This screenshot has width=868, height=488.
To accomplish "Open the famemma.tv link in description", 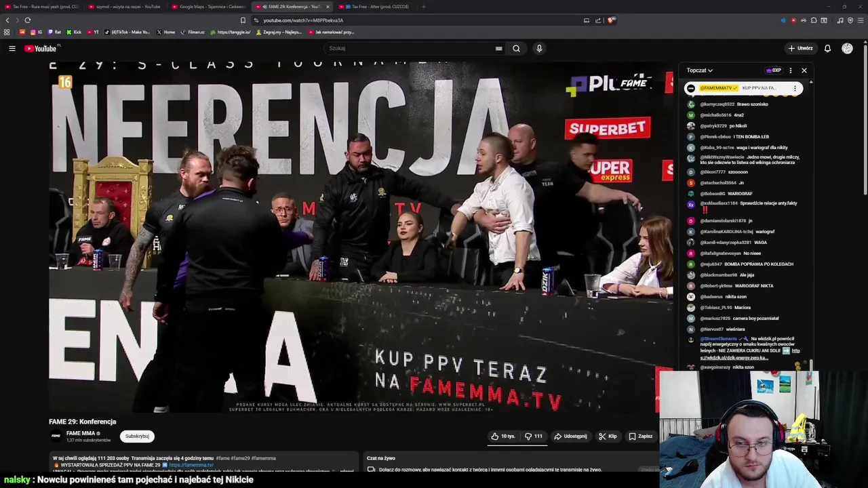I will click(x=191, y=465).
